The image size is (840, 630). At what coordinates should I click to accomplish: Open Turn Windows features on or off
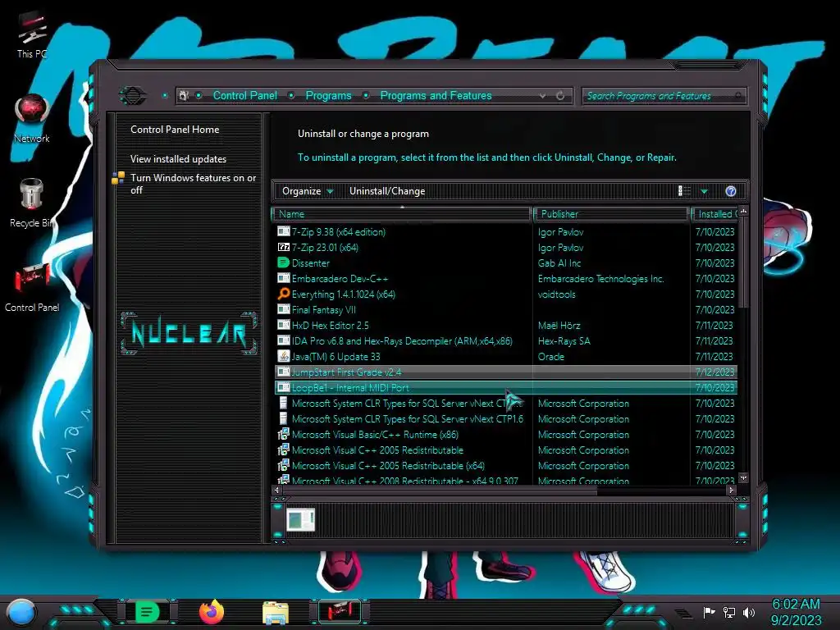193,184
